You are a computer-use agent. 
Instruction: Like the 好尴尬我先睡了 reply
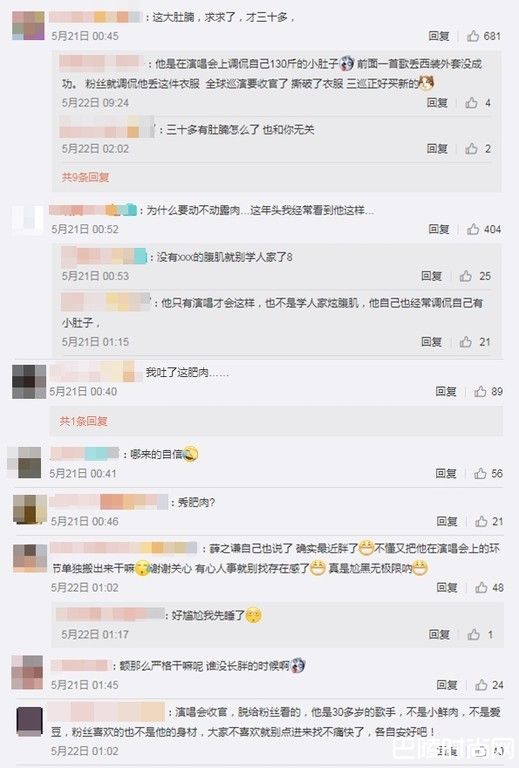(x=473, y=634)
